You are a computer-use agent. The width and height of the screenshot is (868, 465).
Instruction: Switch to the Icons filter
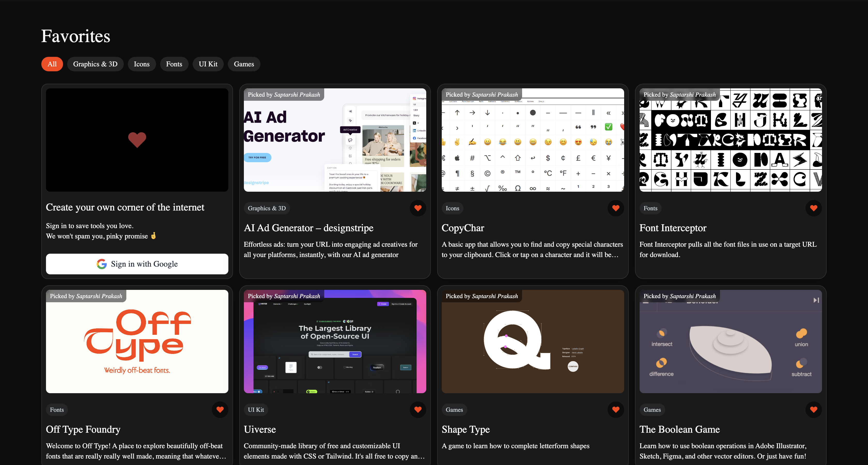[x=142, y=64]
